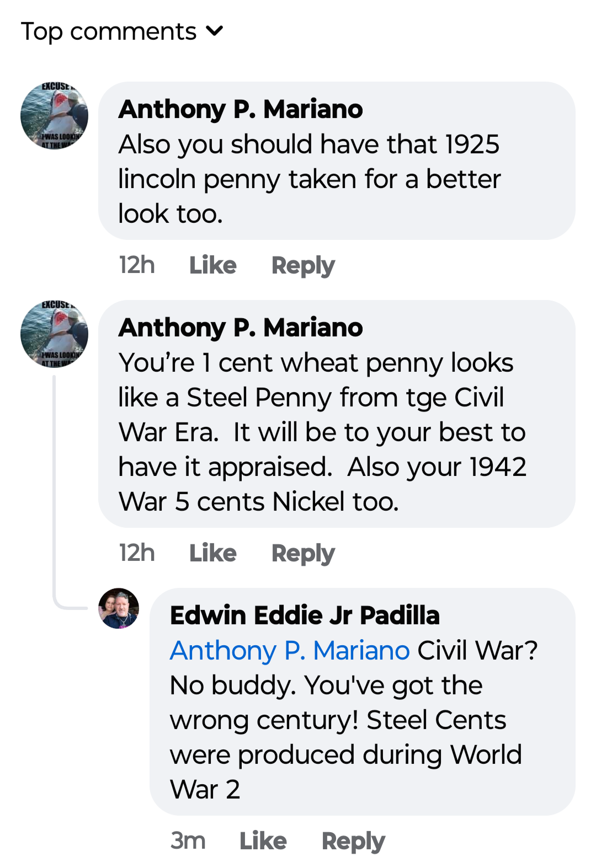Reply to the 1925 lincoln penny comment
Screen dimensions: 596x868
click(303, 265)
